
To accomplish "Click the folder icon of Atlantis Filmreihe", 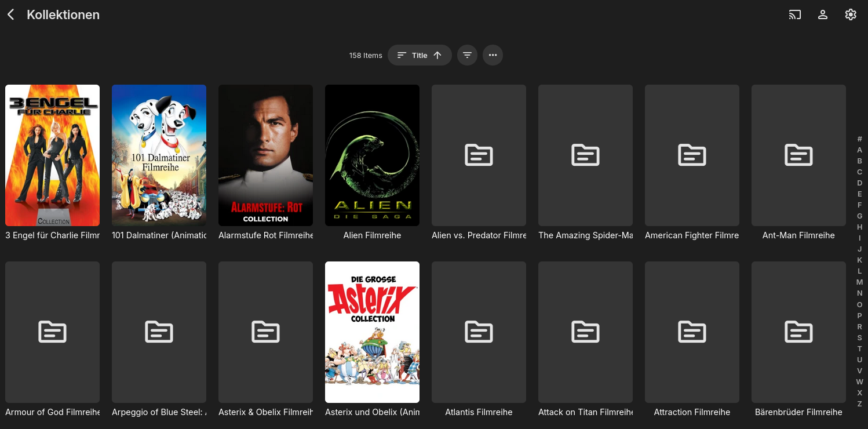I will pos(479,332).
